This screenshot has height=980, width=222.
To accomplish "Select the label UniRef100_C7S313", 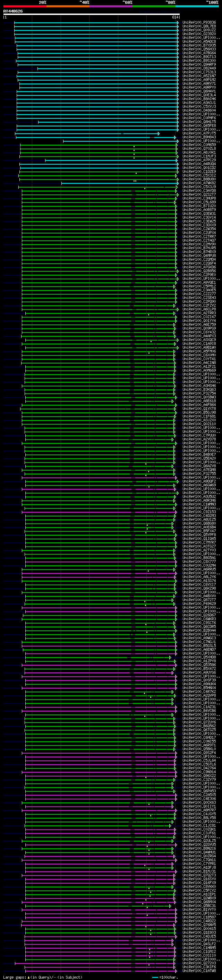I will (199, 72).
